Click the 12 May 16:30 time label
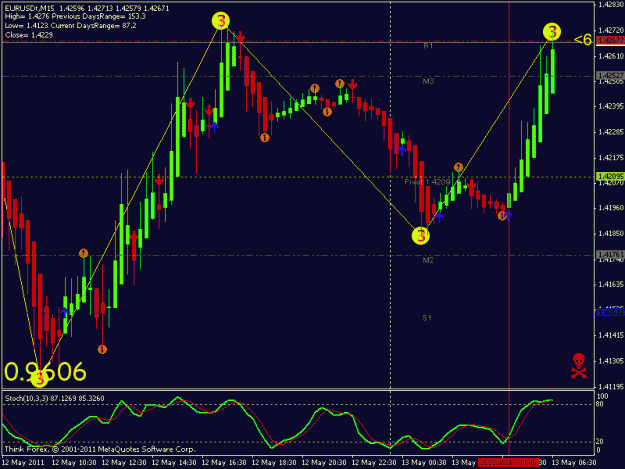 pos(224,463)
